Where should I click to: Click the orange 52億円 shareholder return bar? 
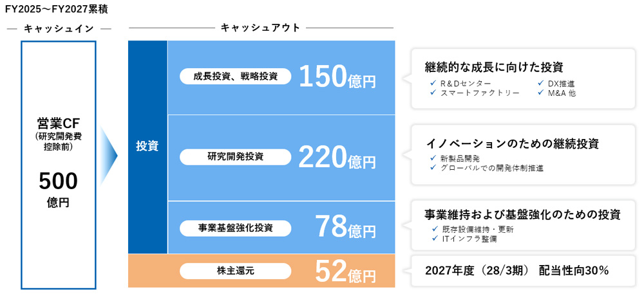(x=261, y=271)
